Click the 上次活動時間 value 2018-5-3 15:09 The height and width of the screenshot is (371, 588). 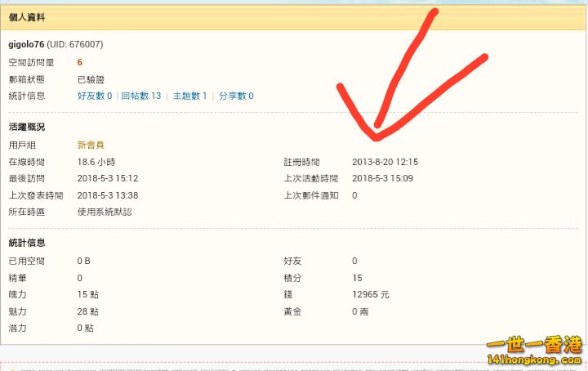[x=382, y=178]
